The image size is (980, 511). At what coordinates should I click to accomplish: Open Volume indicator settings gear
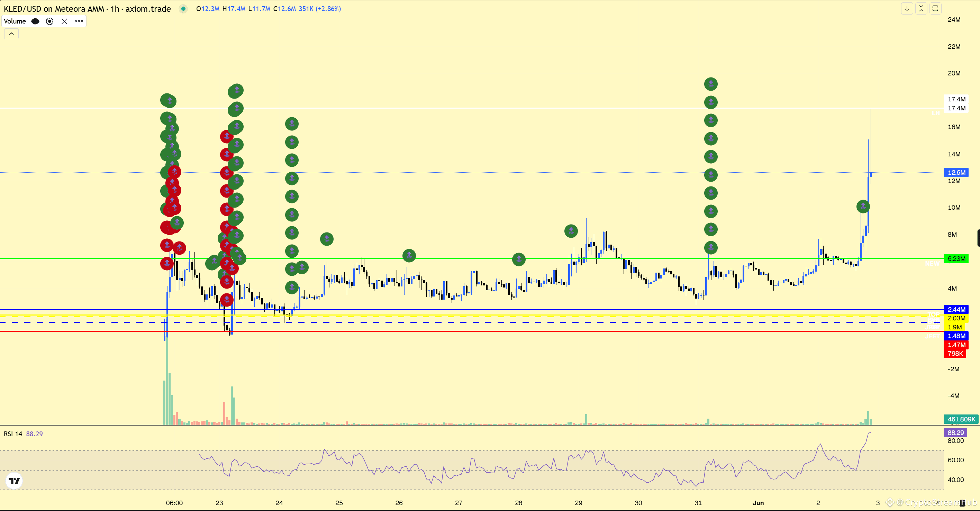click(x=49, y=21)
